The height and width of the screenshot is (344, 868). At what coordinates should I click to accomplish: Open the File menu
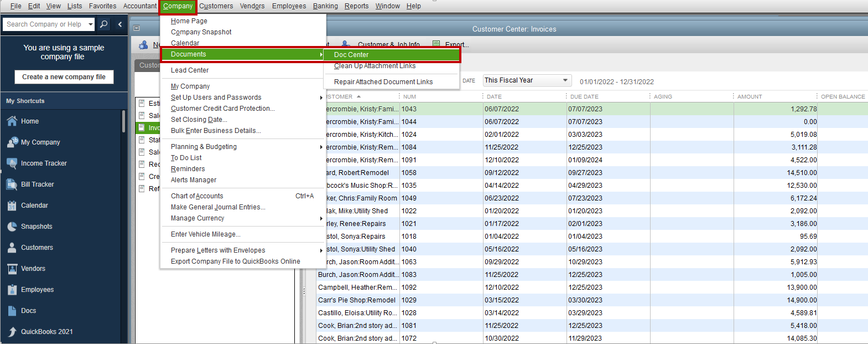click(x=15, y=6)
